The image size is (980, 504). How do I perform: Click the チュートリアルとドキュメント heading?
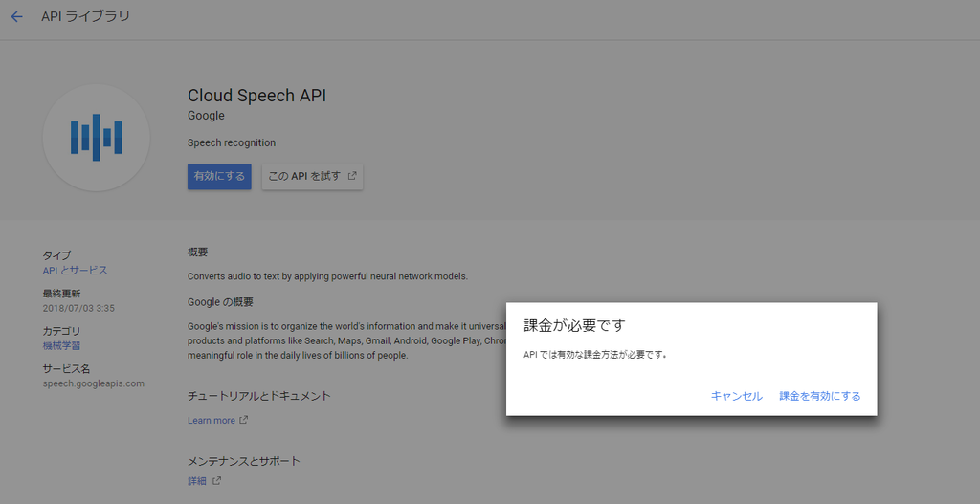pos(258,396)
